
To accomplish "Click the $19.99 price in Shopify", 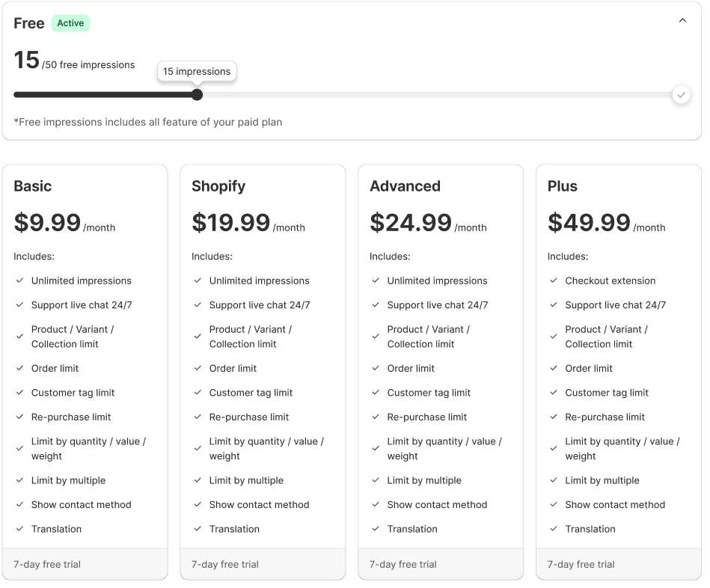I will coord(230,222).
